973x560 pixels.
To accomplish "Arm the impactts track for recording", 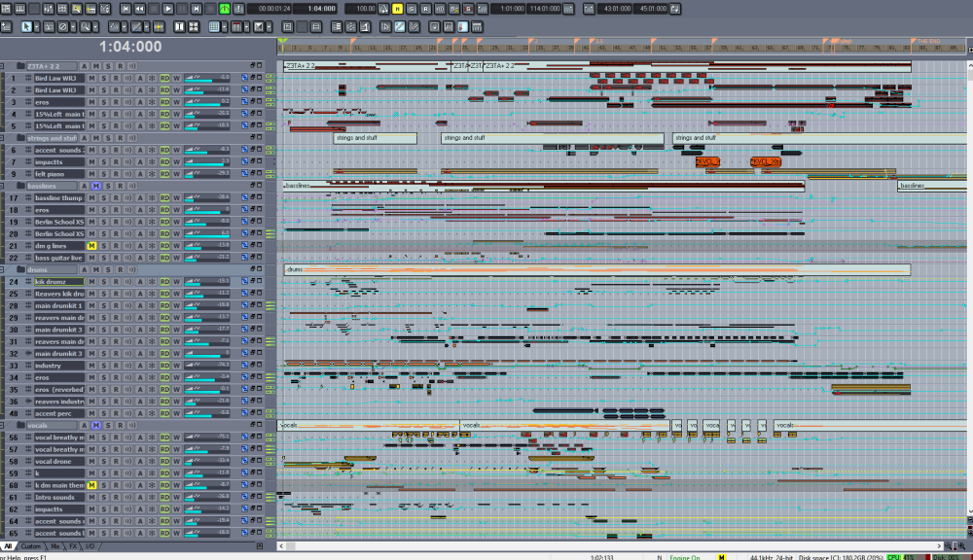I will (x=115, y=161).
